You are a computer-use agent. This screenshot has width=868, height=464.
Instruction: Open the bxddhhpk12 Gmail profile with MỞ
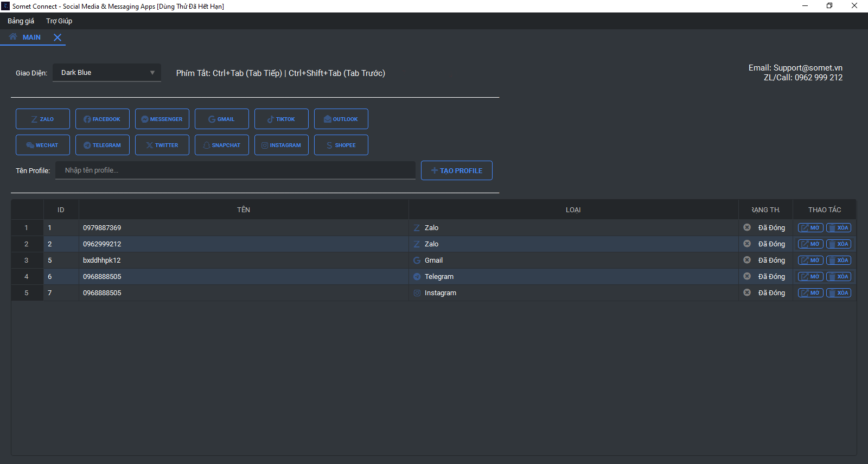click(810, 260)
